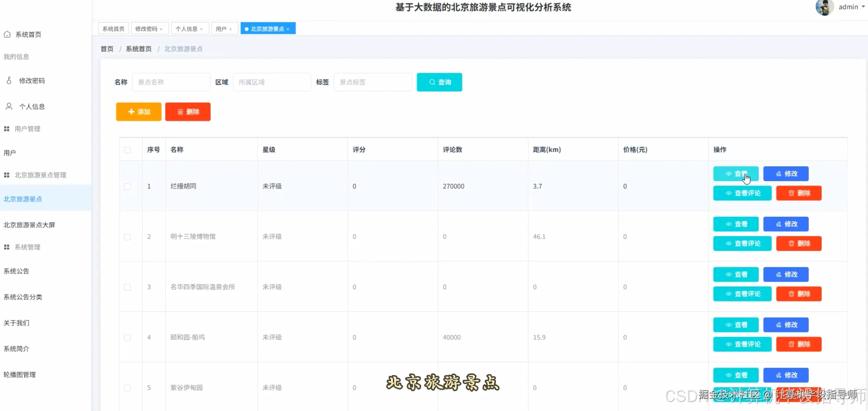Viewport: 868px width, 411px height.
Task: Toggle the select-all checkbox in table header
Action: pyautogui.click(x=127, y=150)
